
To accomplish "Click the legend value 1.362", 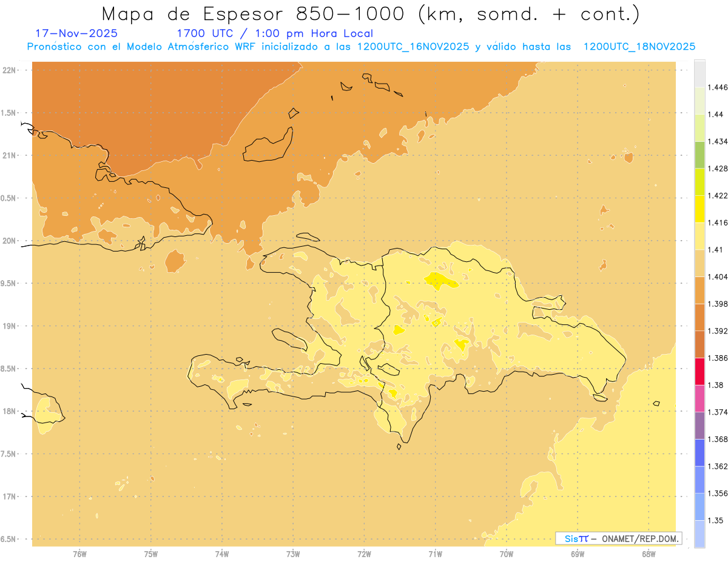I will pyautogui.click(x=718, y=466).
